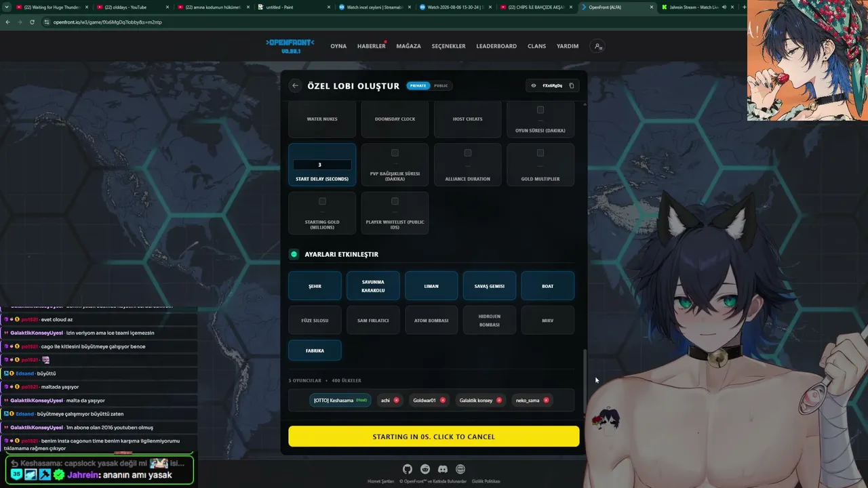Toggle the Liman unit setting
This screenshot has width=868, height=488.
coord(431,286)
